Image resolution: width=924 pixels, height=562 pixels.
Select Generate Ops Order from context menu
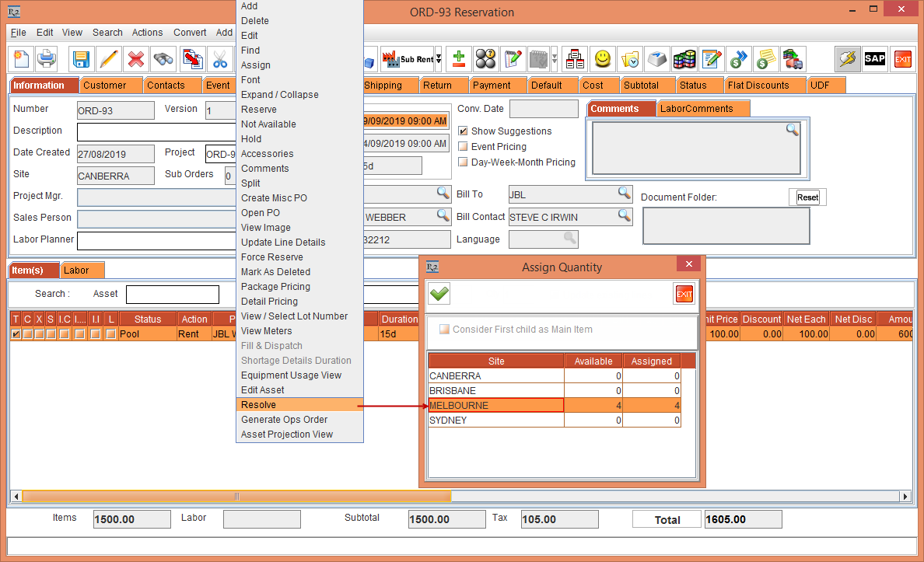point(284,420)
